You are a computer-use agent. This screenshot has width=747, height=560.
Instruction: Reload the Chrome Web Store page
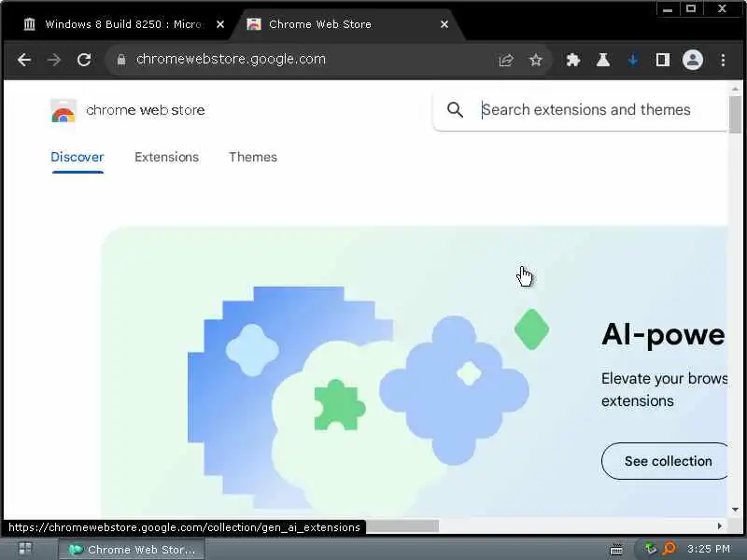[84, 60]
